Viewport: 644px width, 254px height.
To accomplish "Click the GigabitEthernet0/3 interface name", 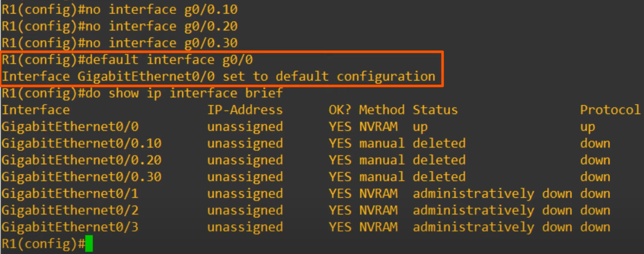I will click(70, 227).
